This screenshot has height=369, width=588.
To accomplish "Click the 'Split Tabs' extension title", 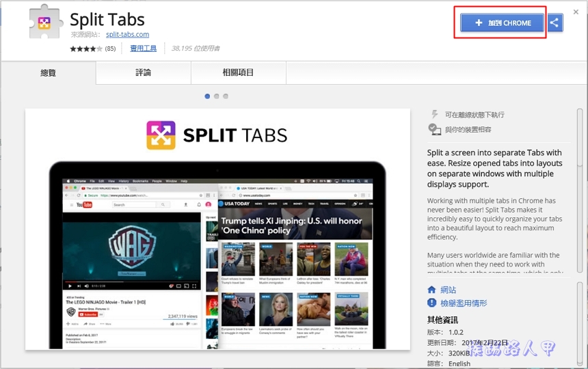I will 107,20.
